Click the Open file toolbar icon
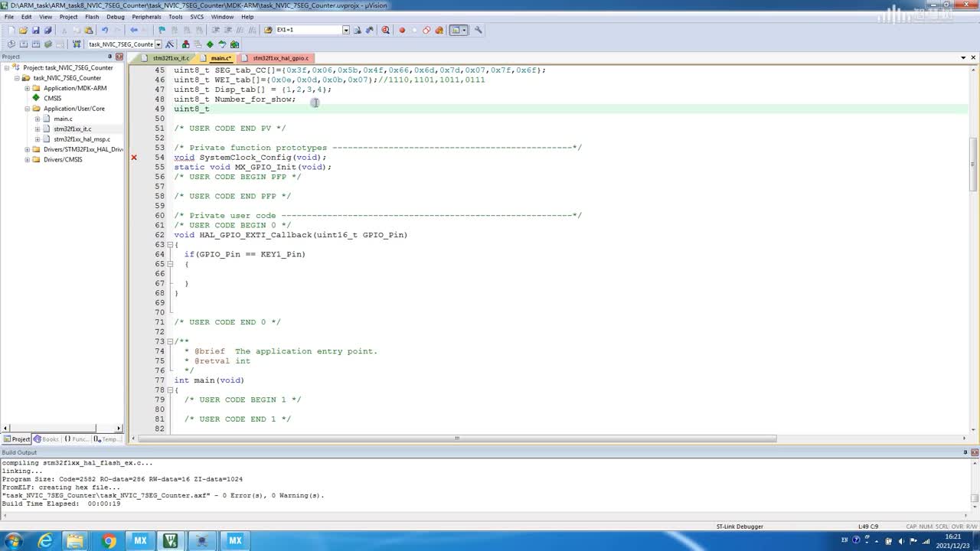980x551 pixels. click(x=23, y=30)
